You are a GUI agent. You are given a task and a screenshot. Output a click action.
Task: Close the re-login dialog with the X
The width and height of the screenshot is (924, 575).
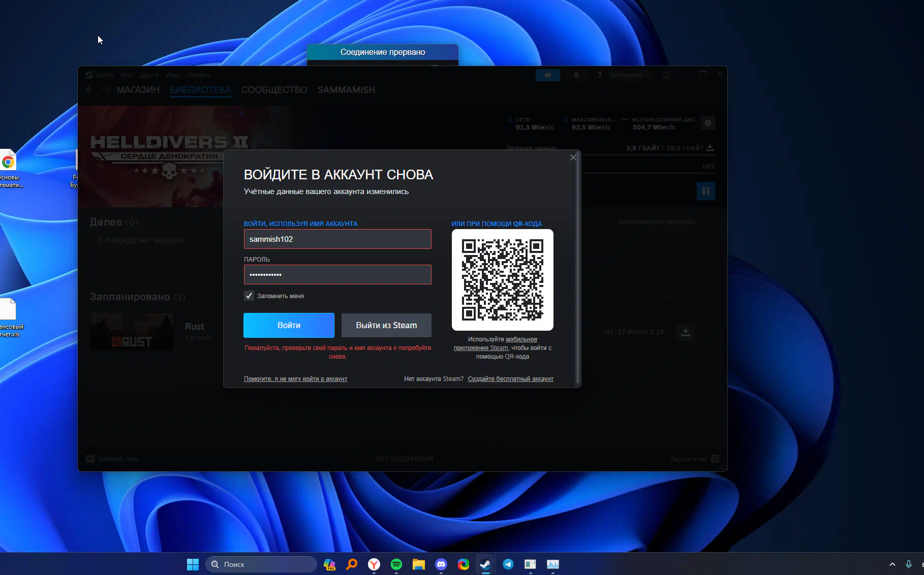(x=573, y=157)
